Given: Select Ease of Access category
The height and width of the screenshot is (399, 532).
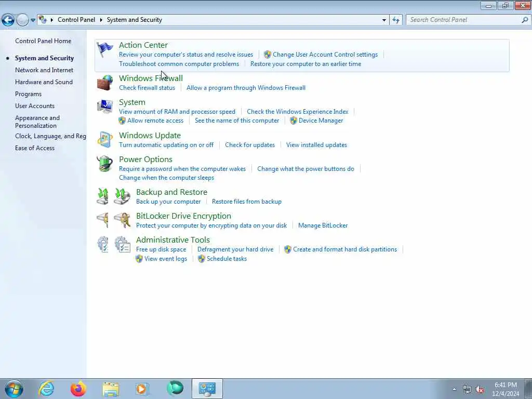Looking at the screenshot, I should [35, 148].
